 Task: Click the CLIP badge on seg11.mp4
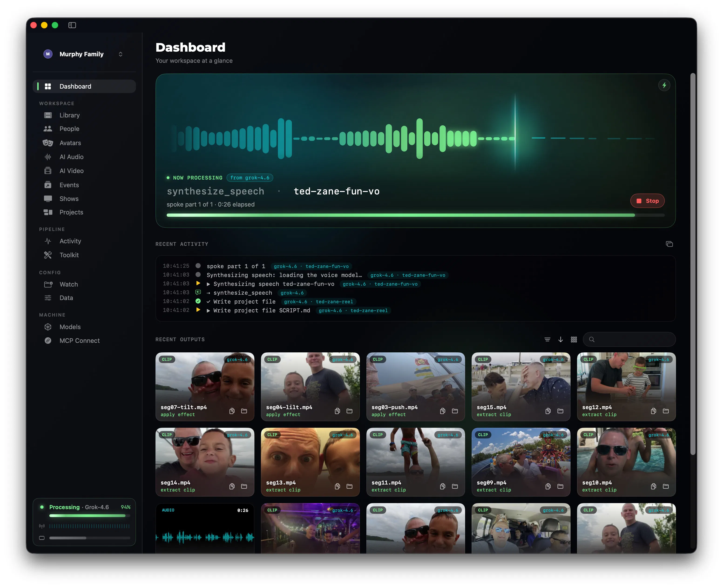378,434
